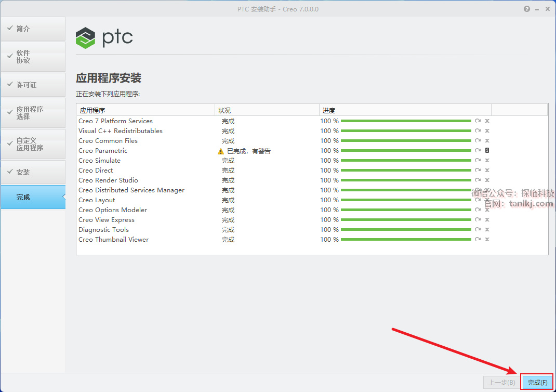
Task: Click the 应用程序 column header
Action: click(145, 110)
